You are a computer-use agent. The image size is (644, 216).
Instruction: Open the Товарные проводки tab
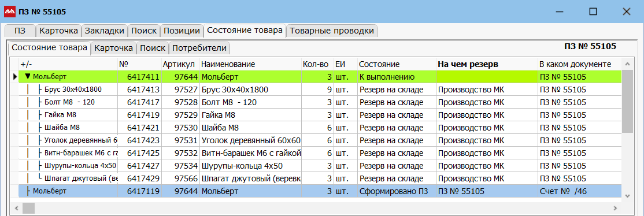point(332,31)
